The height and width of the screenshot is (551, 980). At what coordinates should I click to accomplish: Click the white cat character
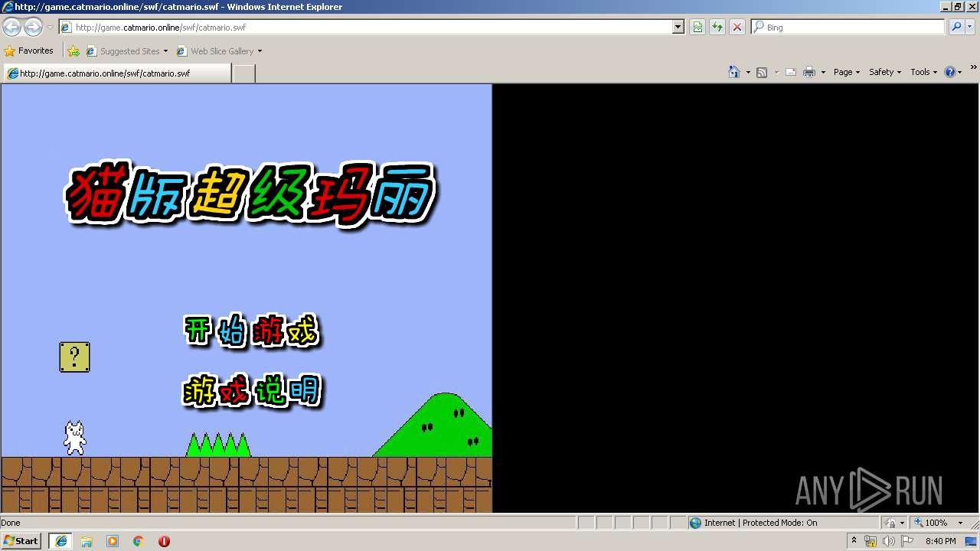tap(74, 438)
